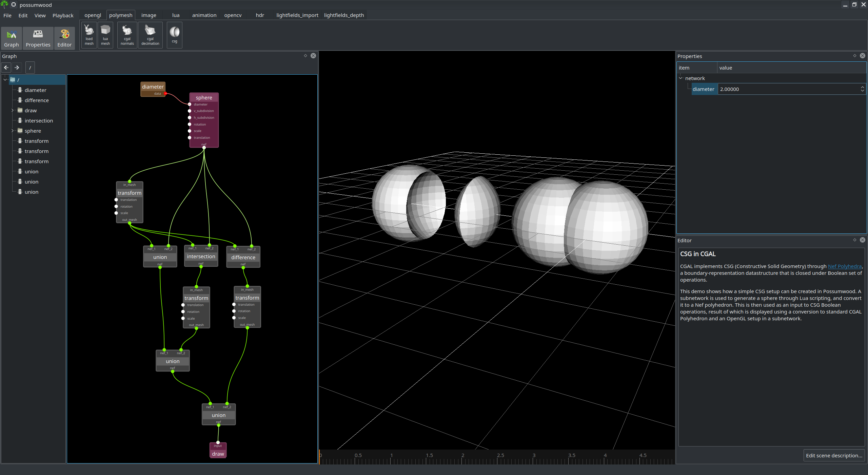Click the csg tool icon
The image size is (868, 475).
coord(174,35)
